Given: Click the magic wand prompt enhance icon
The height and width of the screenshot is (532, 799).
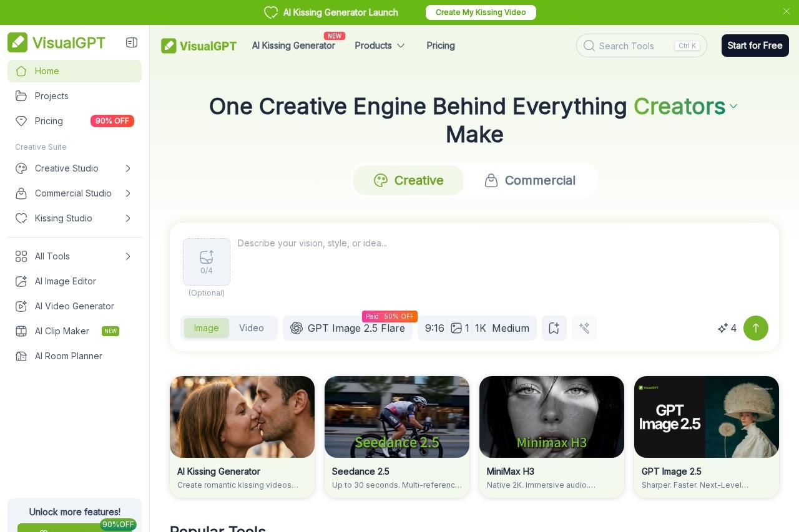Looking at the screenshot, I should pyautogui.click(x=584, y=328).
